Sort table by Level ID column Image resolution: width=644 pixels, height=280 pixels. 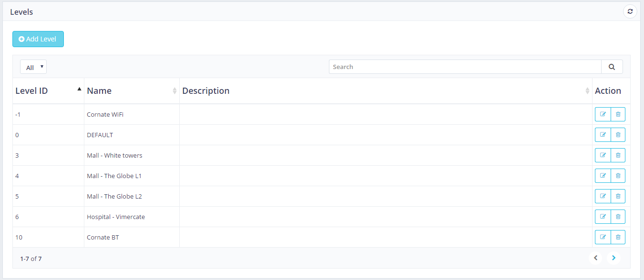(48, 91)
